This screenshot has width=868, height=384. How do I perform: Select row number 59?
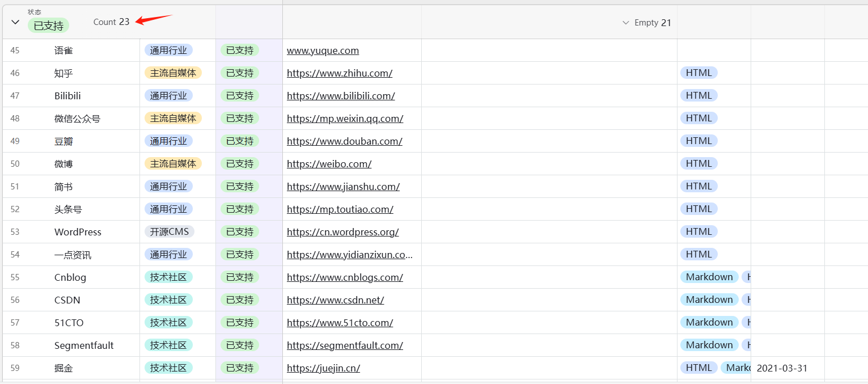(15, 368)
